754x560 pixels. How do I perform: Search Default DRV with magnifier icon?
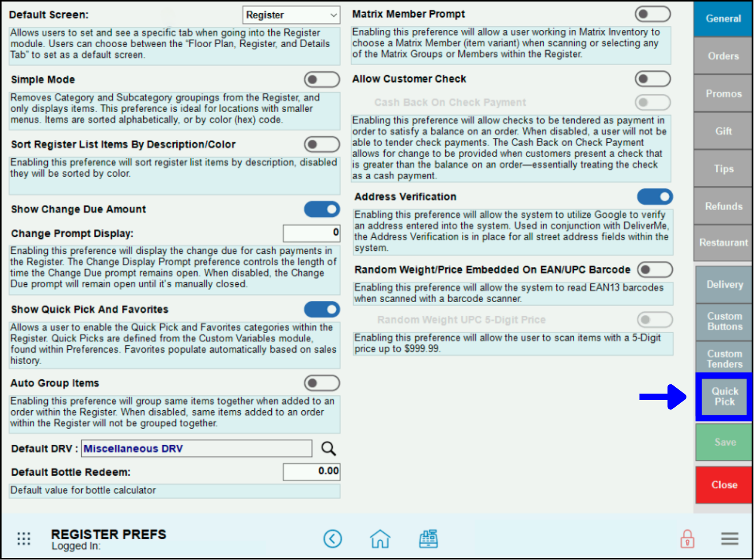tap(329, 448)
